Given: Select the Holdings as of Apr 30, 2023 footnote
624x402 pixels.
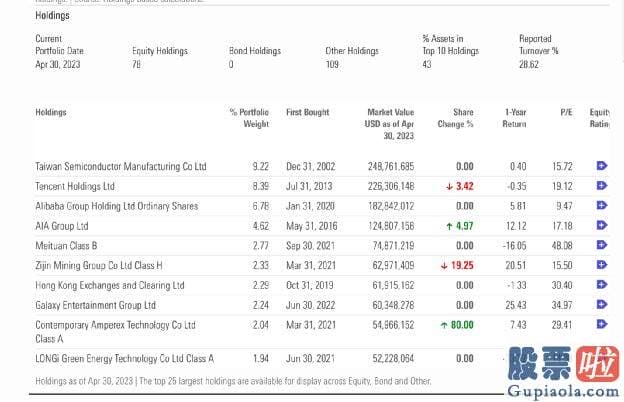Looking at the screenshot, I should point(233,381).
